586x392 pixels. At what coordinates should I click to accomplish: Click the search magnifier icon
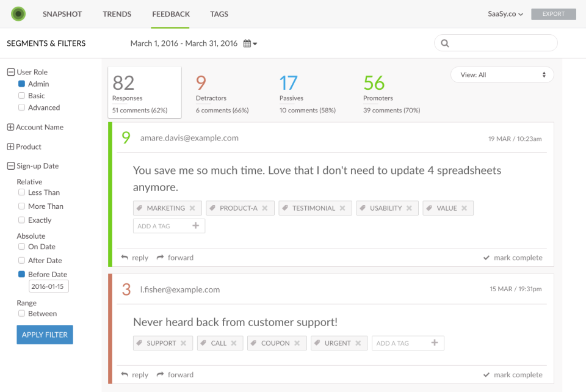[x=445, y=43]
